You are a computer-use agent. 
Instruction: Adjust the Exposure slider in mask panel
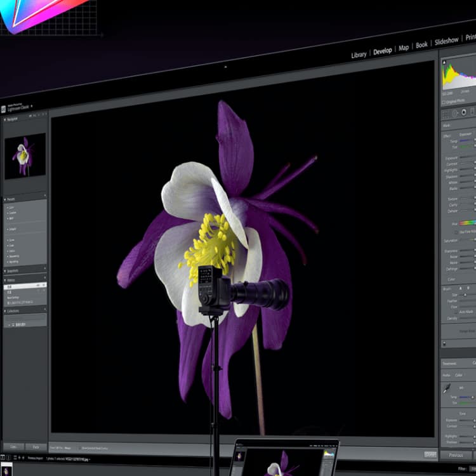[x=468, y=157]
